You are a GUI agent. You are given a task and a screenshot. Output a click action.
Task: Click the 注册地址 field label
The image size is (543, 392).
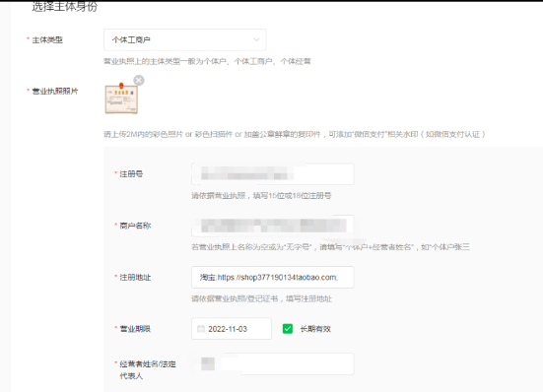click(135, 277)
